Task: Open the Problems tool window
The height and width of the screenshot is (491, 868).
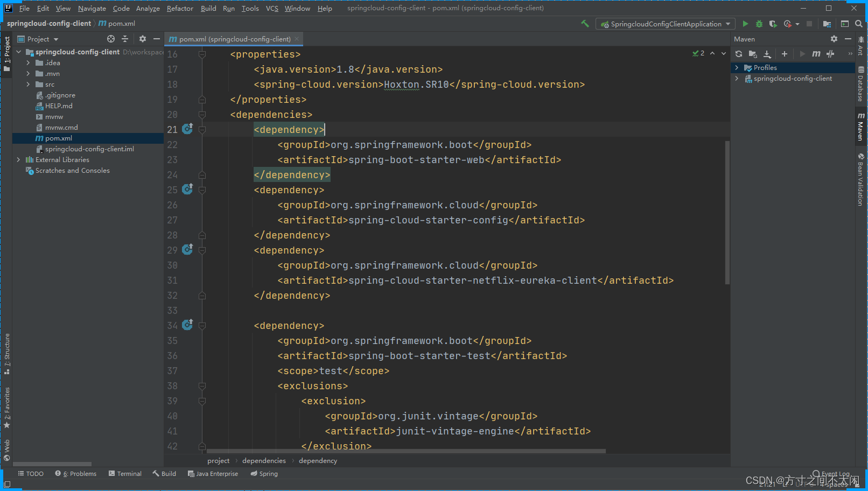Action: coord(76,474)
